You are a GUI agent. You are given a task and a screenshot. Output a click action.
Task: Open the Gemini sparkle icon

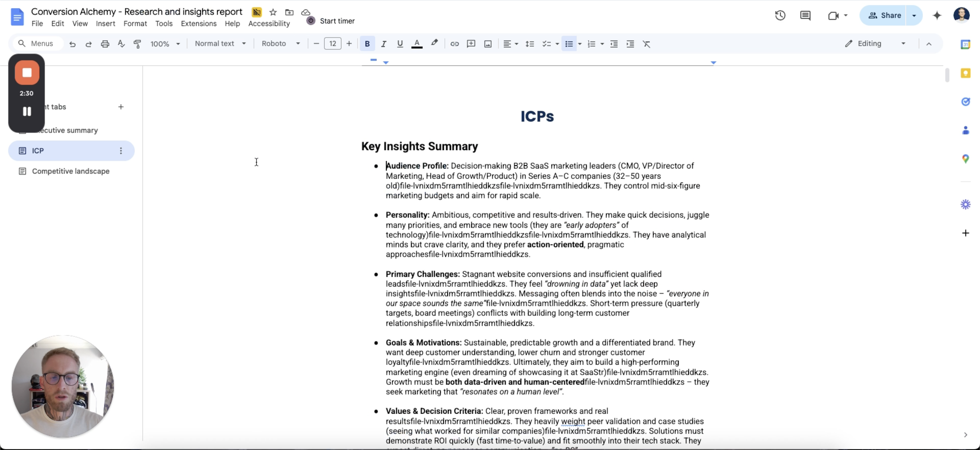[x=937, y=15]
